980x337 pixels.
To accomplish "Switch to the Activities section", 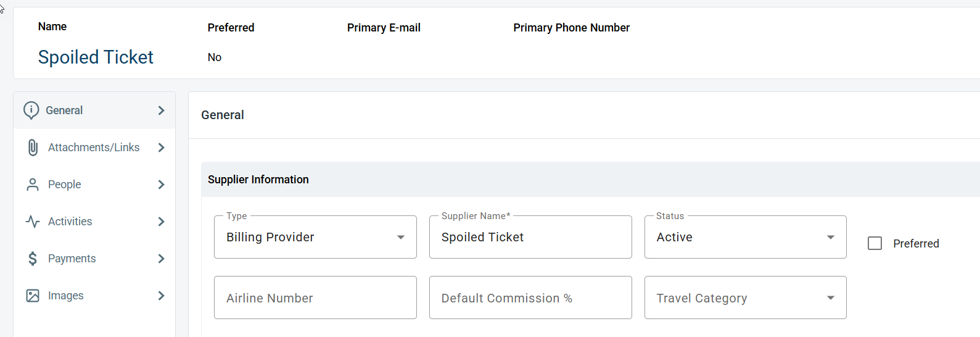I will point(94,222).
